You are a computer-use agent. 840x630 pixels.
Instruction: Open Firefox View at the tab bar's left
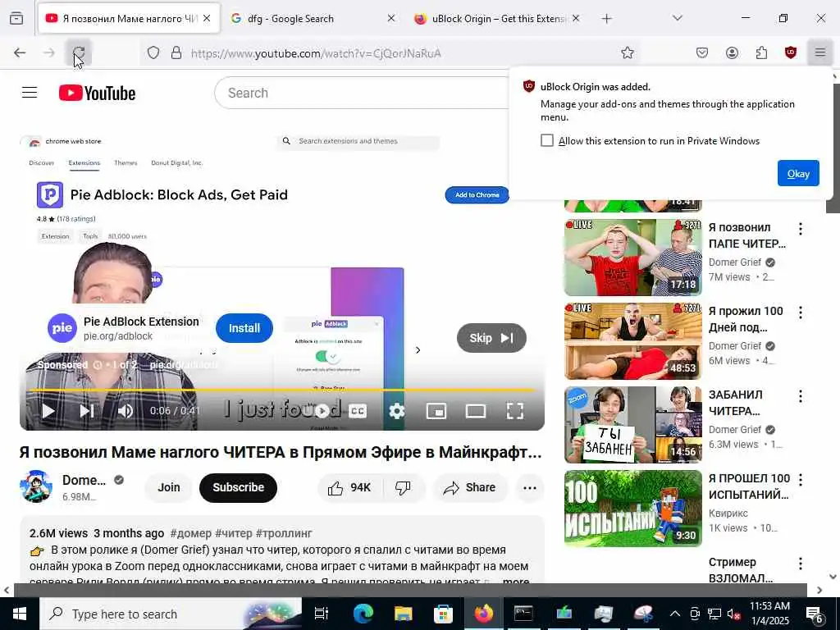[x=16, y=18]
